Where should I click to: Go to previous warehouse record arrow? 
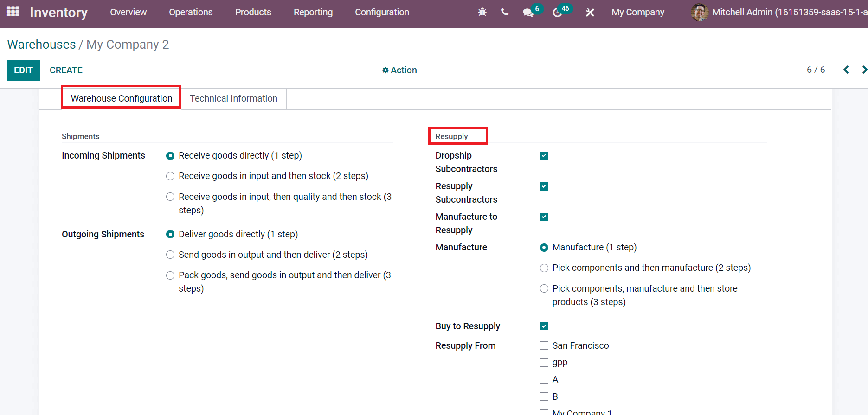click(x=846, y=70)
